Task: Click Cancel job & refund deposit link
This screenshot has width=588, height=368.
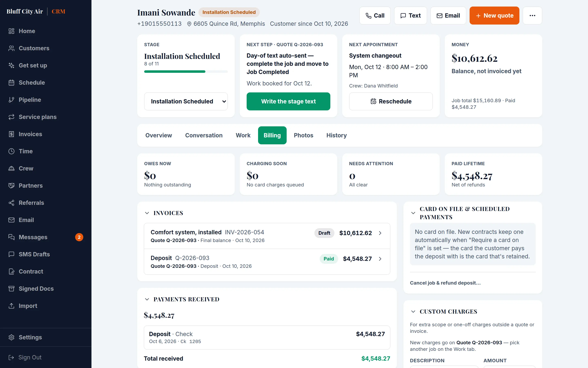Action: tap(445, 283)
